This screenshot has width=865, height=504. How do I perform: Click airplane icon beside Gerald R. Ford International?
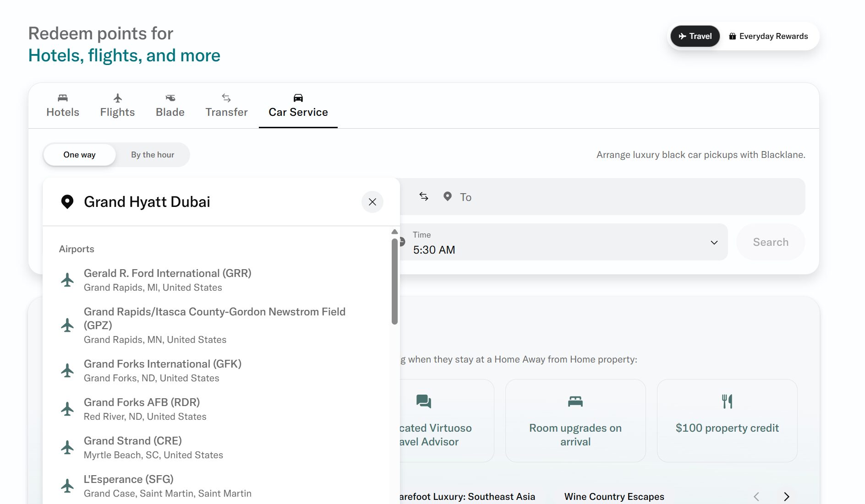coord(67,280)
